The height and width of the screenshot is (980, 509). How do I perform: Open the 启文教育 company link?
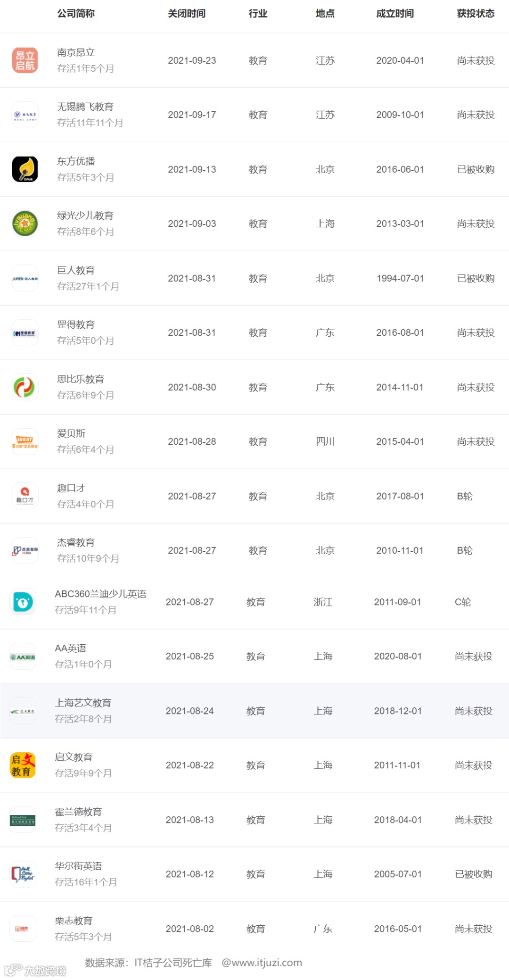(x=74, y=757)
